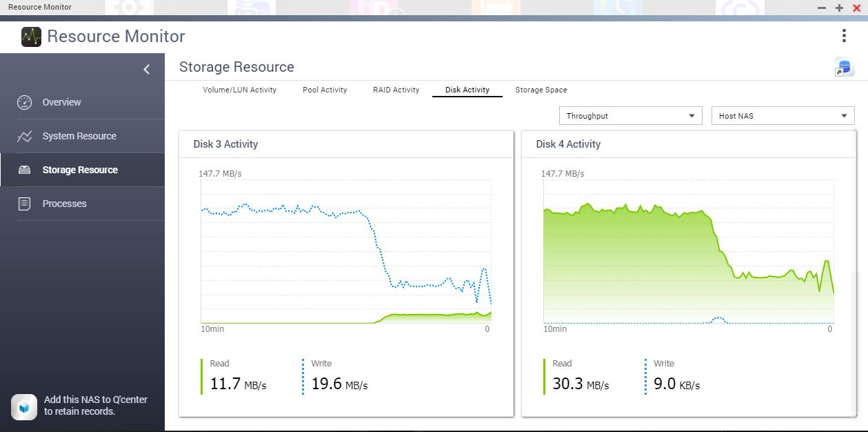Open the Host NAS dropdown
The height and width of the screenshot is (432, 868).
pos(783,116)
